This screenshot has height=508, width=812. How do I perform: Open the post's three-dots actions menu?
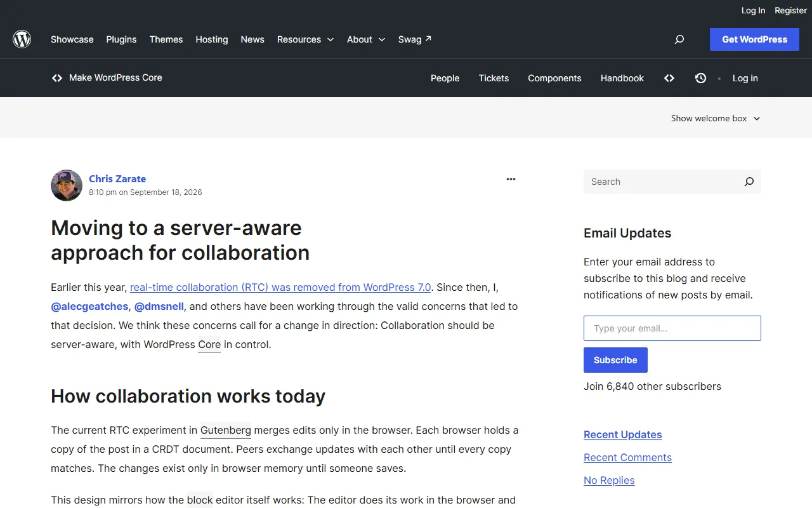coord(511,179)
